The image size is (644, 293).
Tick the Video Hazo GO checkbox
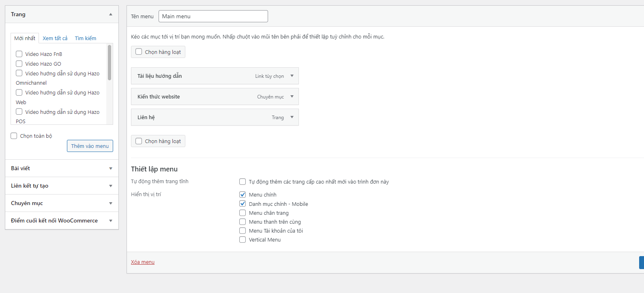pos(19,64)
